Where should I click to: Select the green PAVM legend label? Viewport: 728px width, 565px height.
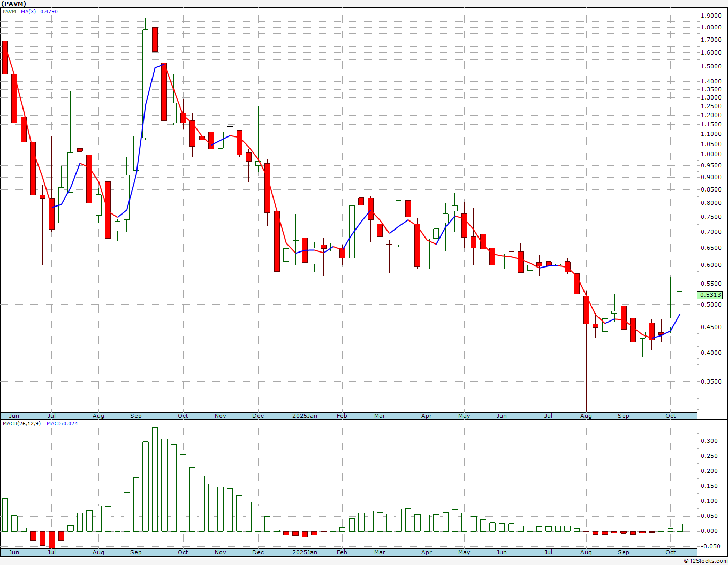pyautogui.click(x=9, y=11)
